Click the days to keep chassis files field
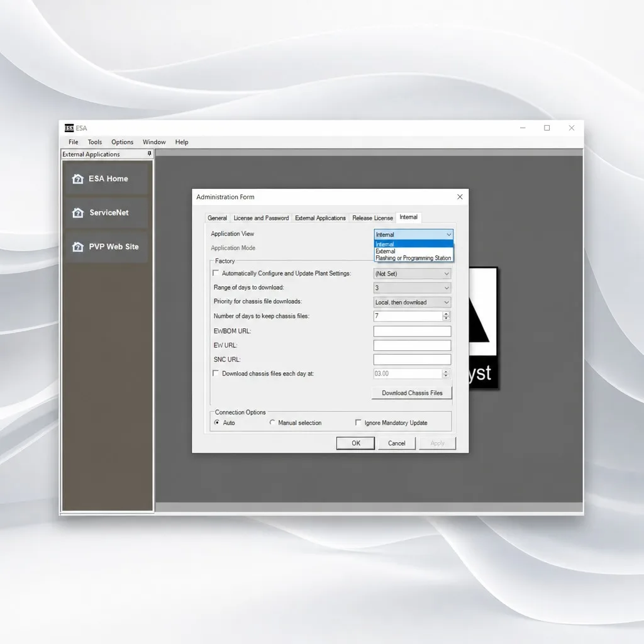Screen dimensions: 644x644 [408, 316]
